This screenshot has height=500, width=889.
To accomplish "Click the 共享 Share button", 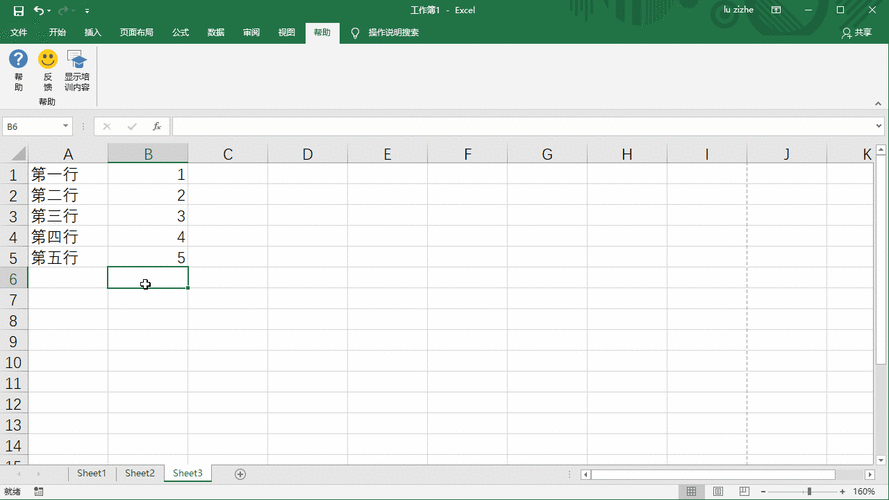I will pos(857,32).
